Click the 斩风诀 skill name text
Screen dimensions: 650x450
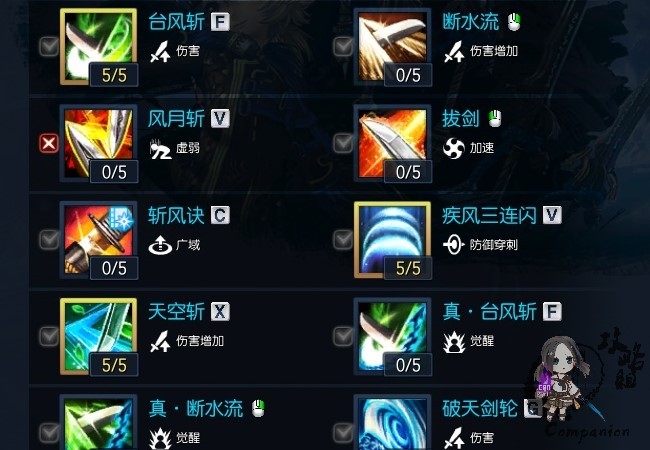(x=177, y=215)
